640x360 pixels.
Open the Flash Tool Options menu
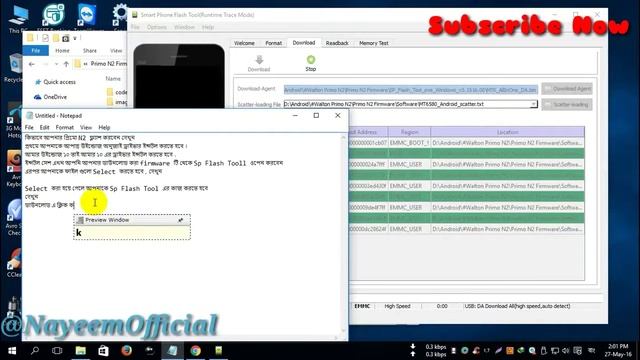pyautogui.click(x=157, y=27)
